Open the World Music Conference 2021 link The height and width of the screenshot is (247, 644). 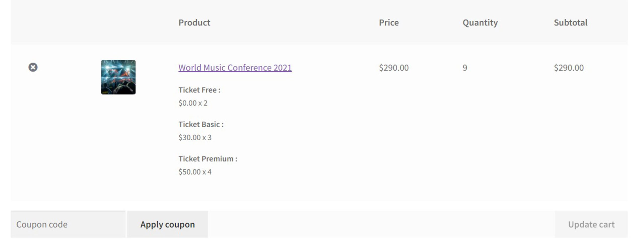235,68
